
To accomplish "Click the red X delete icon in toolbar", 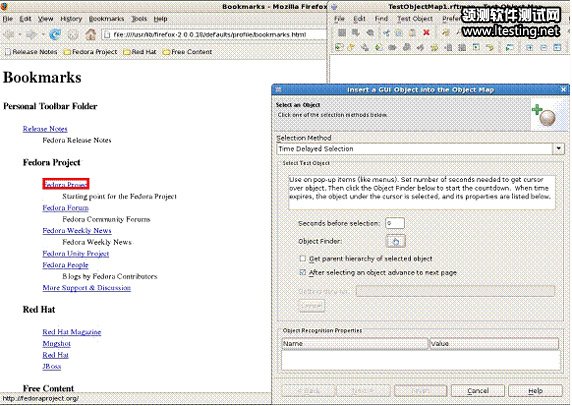I will point(426,33).
